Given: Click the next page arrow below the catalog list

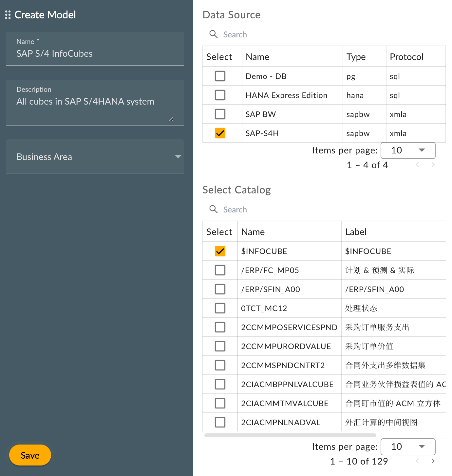Looking at the screenshot, I should pyautogui.click(x=433, y=461).
